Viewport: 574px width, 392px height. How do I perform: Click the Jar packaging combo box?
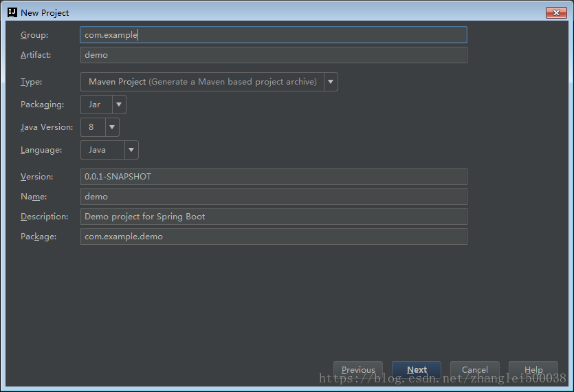tap(96, 105)
